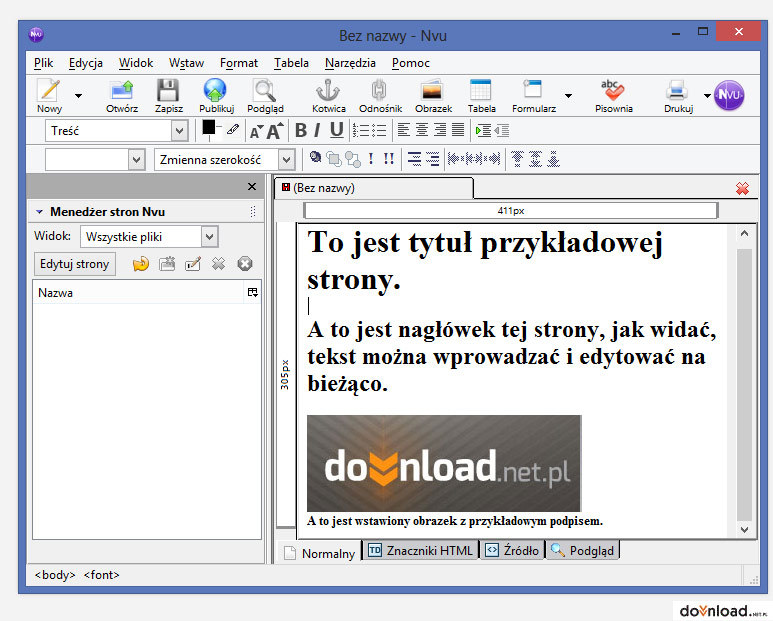Screen dimensions: 773x621
Task: Toggle single exclamation emphasis button
Action: 371,159
